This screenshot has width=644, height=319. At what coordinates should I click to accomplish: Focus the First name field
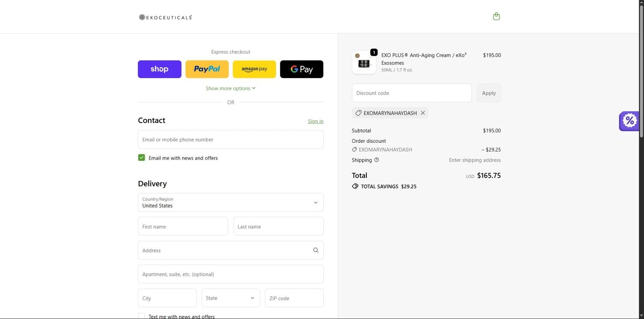tap(183, 226)
